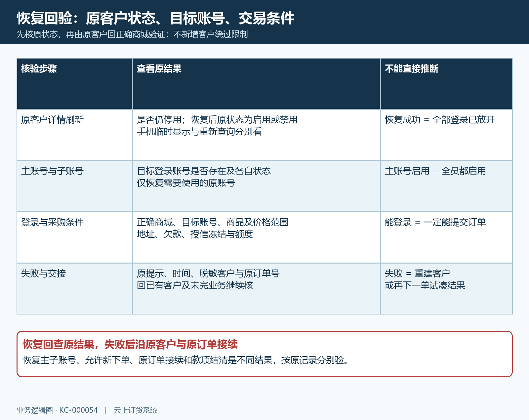Screen dimensions: 529x420
Task: Click the line 回已有客户及未完业务继续核
Action: (195, 285)
